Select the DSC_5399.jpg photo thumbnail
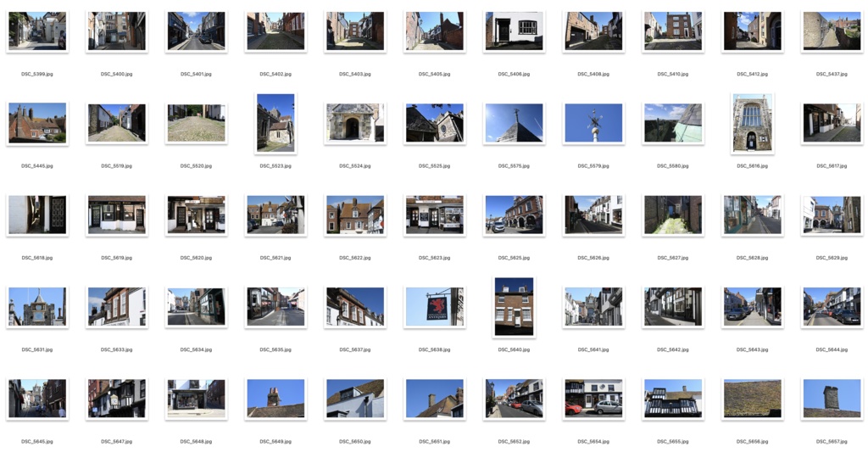This screenshot has width=868, height=452. coord(37,31)
